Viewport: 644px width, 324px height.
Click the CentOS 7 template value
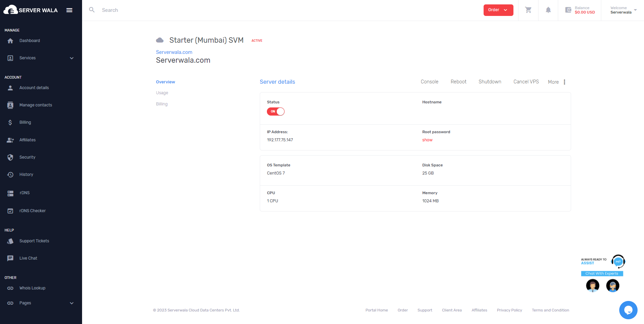276,173
